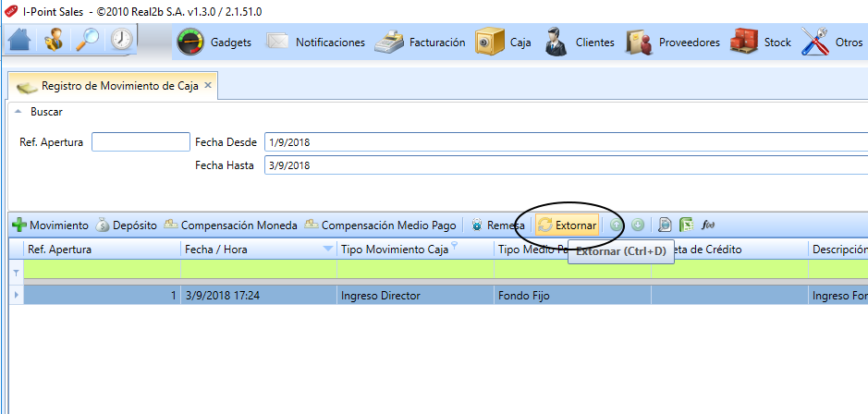Open the Caja safe menu
The width and height of the screenshot is (868, 414).
point(503,43)
